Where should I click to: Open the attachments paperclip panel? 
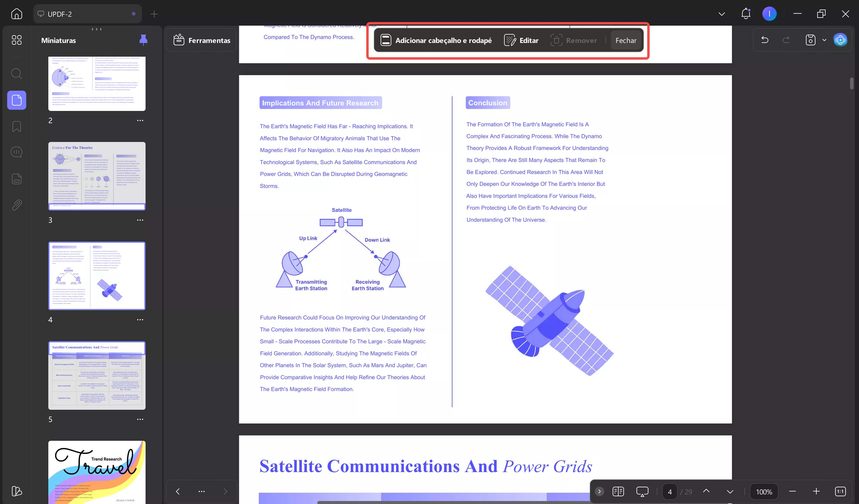click(x=16, y=205)
